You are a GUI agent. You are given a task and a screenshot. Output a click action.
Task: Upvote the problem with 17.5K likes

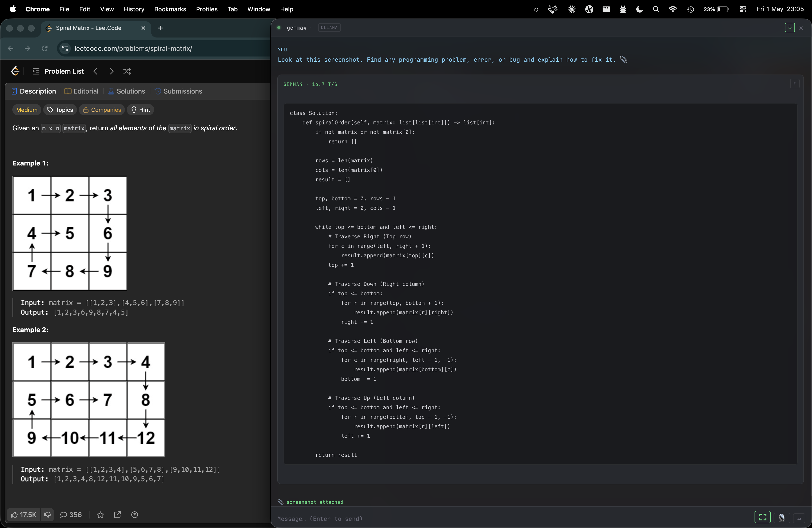(x=24, y=515)
